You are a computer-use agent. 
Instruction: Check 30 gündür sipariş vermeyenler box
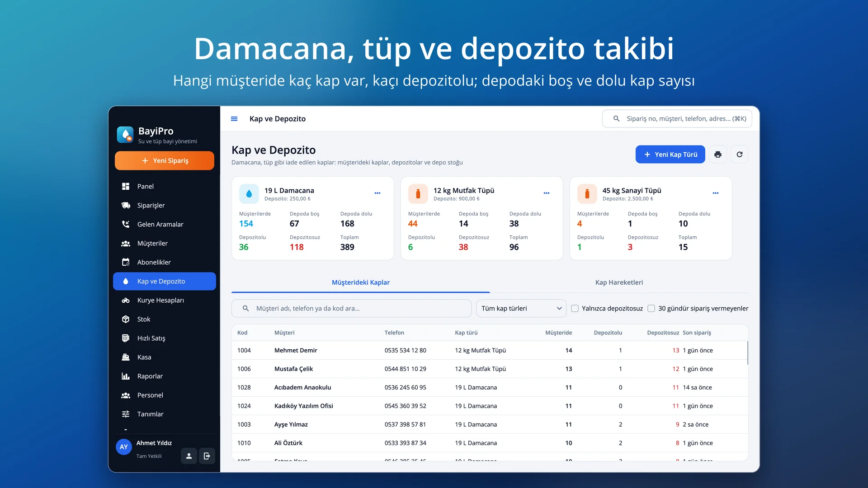click(x=651, y=309)
